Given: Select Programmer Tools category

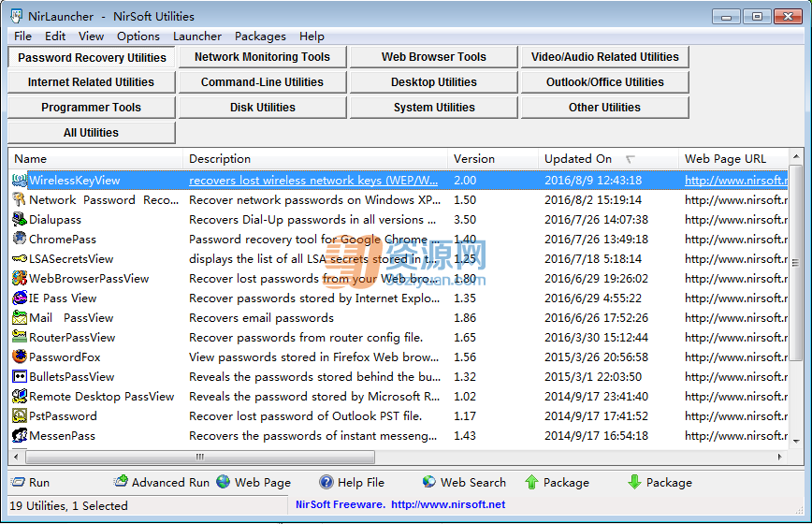Looking at the screenshot, I should tap(92, 108).
